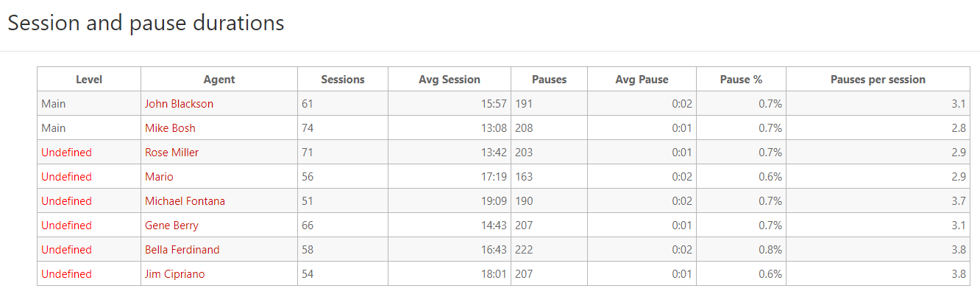Click the Avg Session column header
The height and width of the screenshot is (297, 980).
pos(449,80)
